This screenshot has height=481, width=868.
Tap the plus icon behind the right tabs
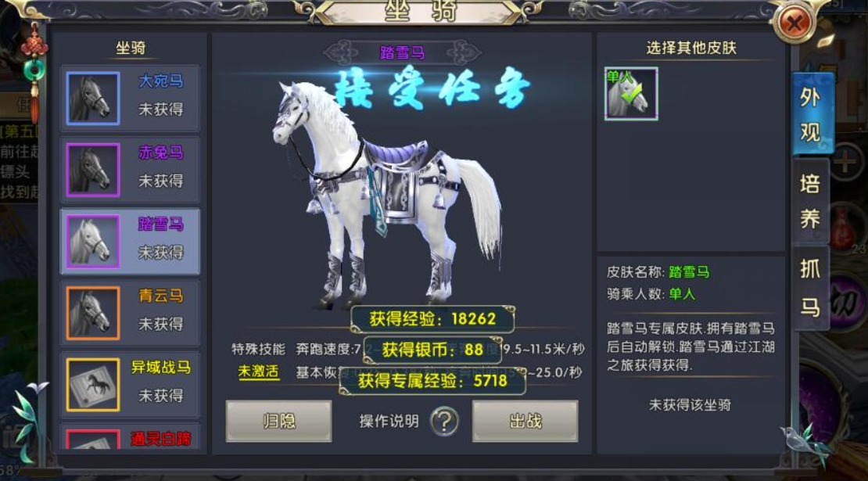[x=846, y=162]
